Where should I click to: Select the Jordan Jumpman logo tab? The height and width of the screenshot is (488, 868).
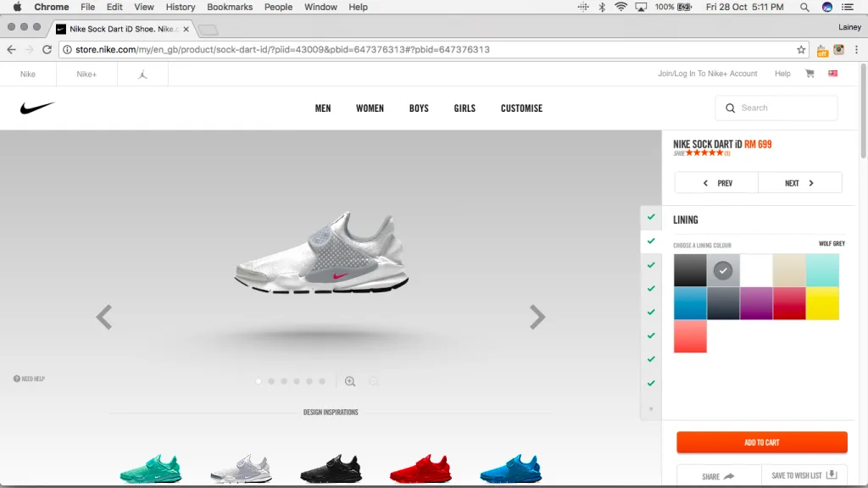[142, 74]
